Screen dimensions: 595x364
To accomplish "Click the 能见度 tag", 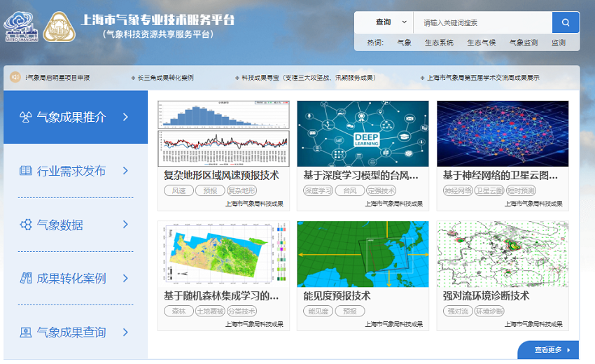I will [x=318, y=311].
